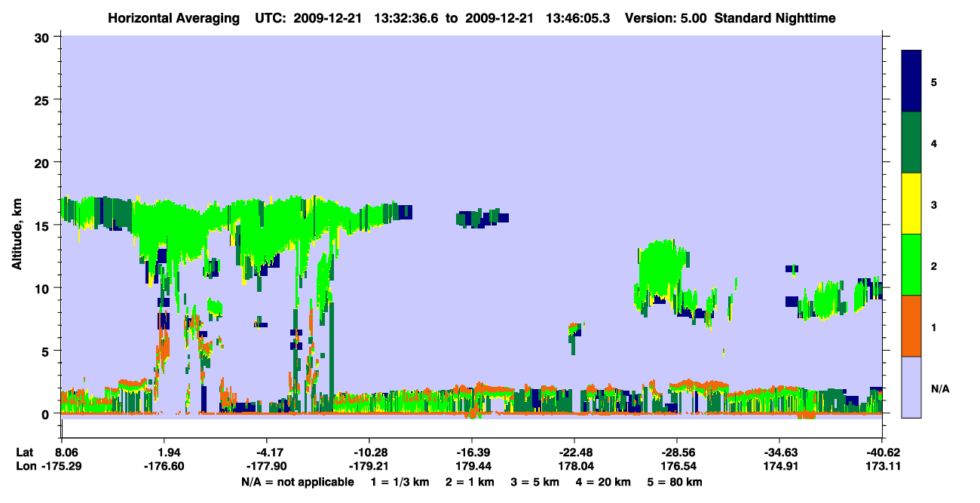Click longitude value 174.91
Screen dimensions: 980x503
779,467
